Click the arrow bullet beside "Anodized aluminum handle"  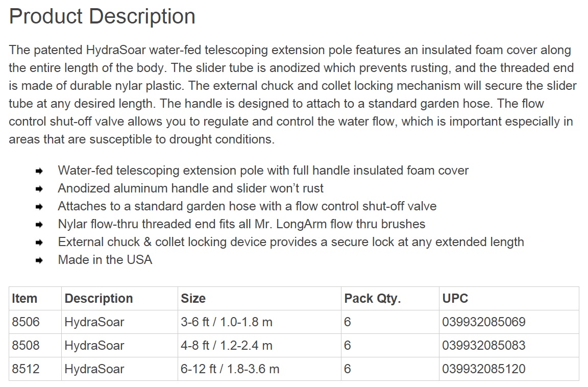pyautogui.click(x=40, y=189)
